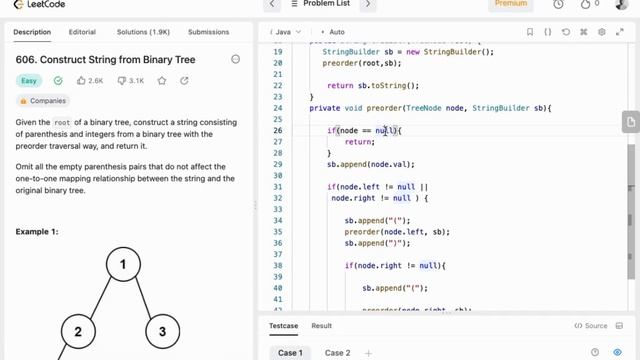Viewport: 640px width, 360px height.
Task: Share the problem icon
Action: pyautogui.click(x=184, y=81)
